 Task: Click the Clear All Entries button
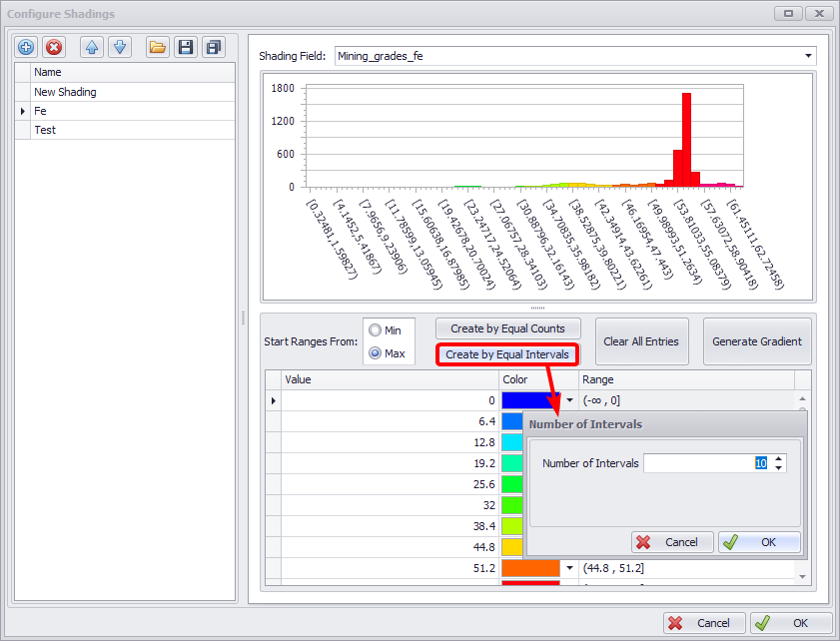tap(640, 341)
